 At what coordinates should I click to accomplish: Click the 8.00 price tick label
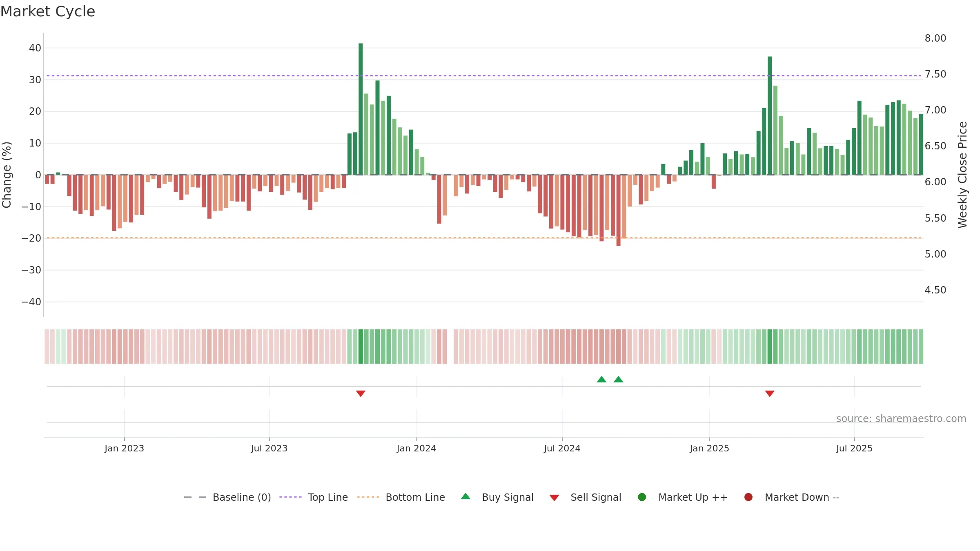click(935, 38)
